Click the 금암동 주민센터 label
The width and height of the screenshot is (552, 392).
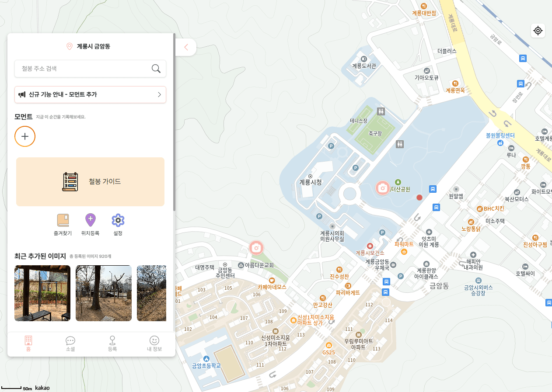[x=225, y=273]
